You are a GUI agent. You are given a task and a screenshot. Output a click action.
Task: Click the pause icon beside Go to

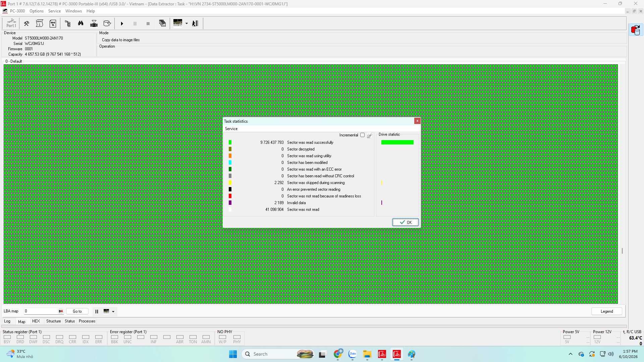97,311
